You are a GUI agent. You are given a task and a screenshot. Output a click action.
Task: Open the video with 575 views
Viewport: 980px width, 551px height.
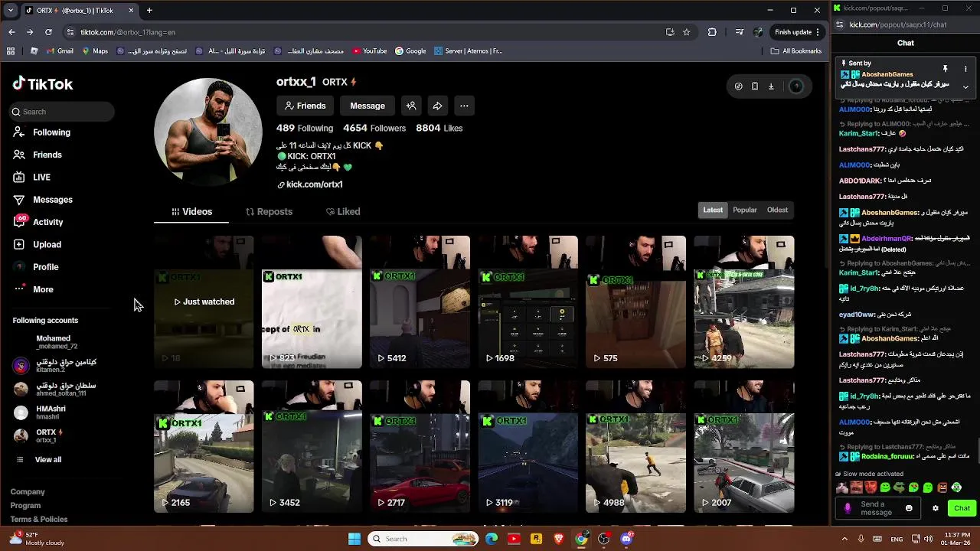tap(635, 302)
